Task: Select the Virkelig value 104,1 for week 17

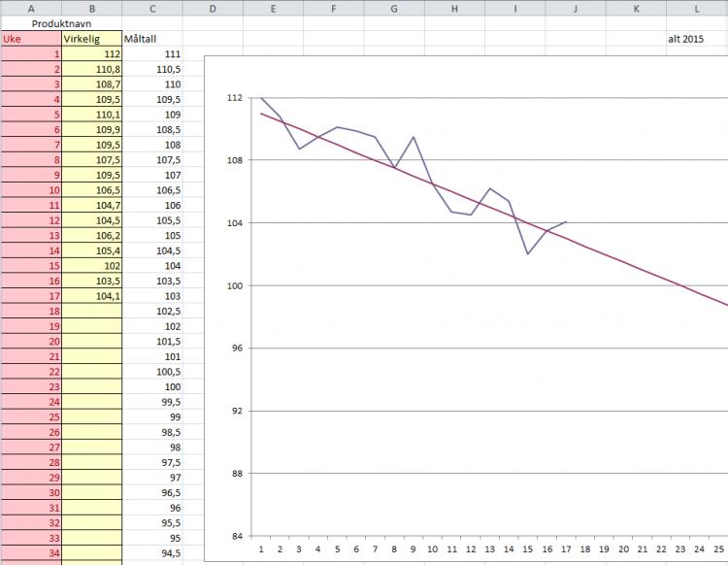Action: [x=92, y=296]
